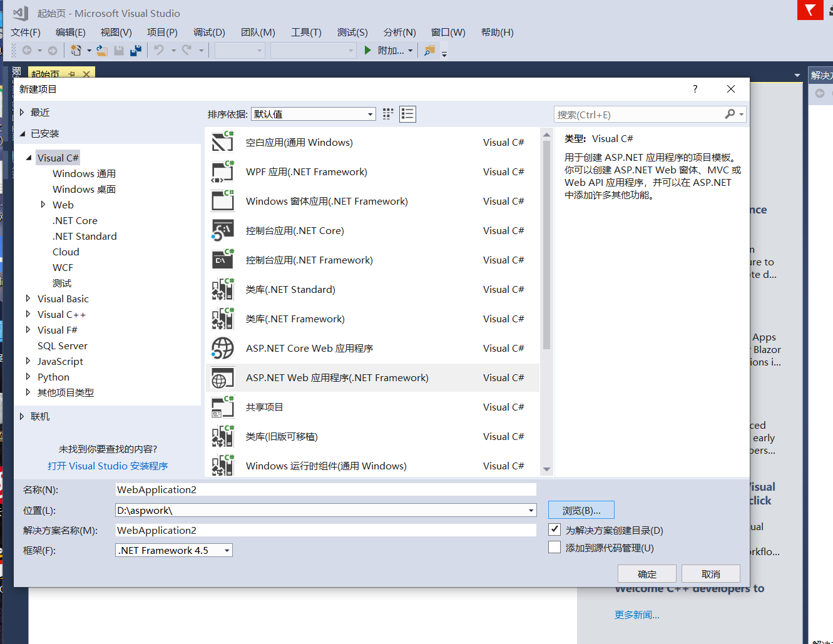Viewport: 833px width, 644px height.
Task: Click the shared project (共享项目) template icon
Action: pos(223,407)
